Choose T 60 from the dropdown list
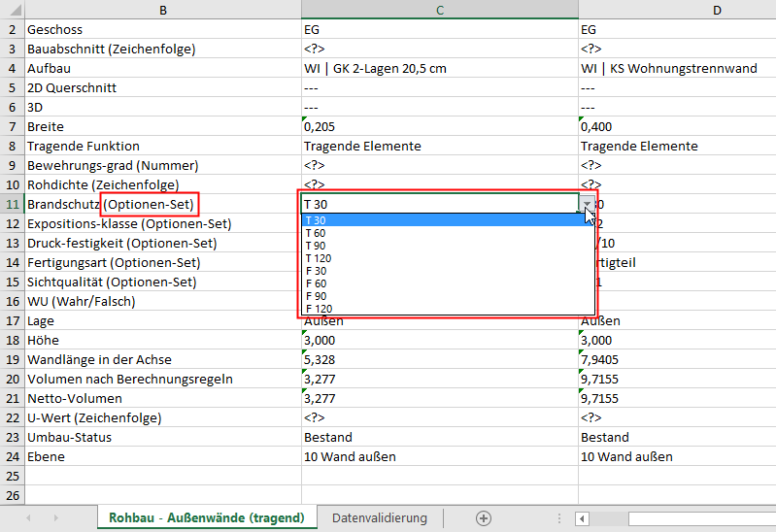The image size is (776, 532). pyautogui.click(x=448, y=233)
